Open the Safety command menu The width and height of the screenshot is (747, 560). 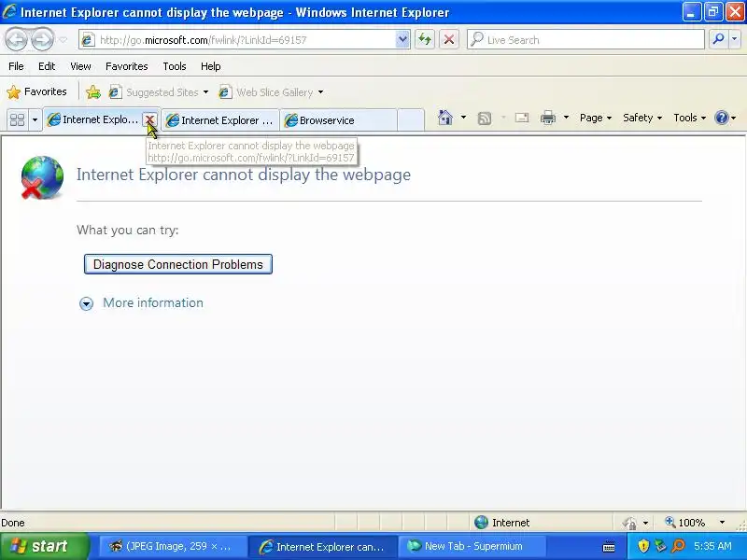click(x=642, y=118)
